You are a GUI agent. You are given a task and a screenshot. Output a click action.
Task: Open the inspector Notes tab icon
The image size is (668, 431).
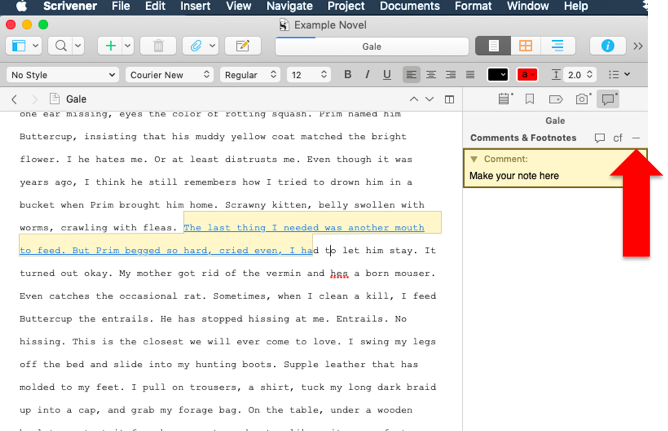pos(505,99)
